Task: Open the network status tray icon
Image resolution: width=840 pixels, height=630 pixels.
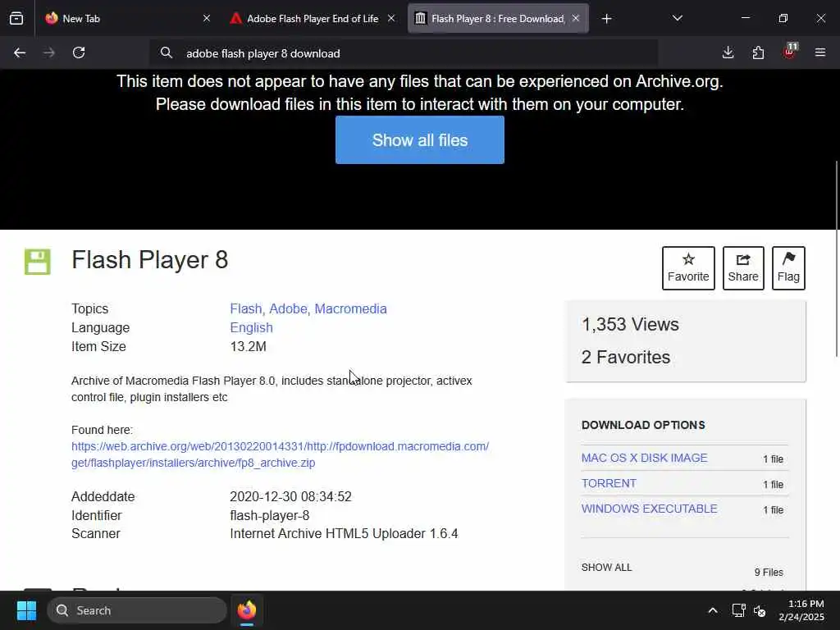Action: (739, 610)
